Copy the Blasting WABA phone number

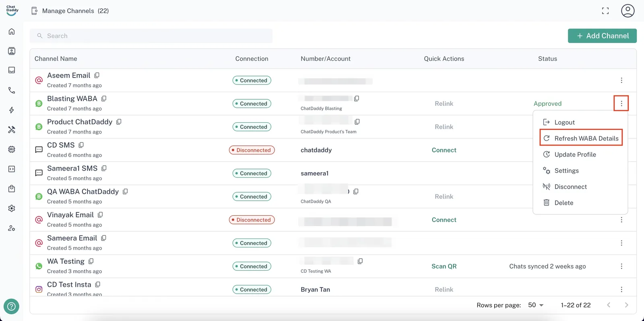click(x=357, y=99)
